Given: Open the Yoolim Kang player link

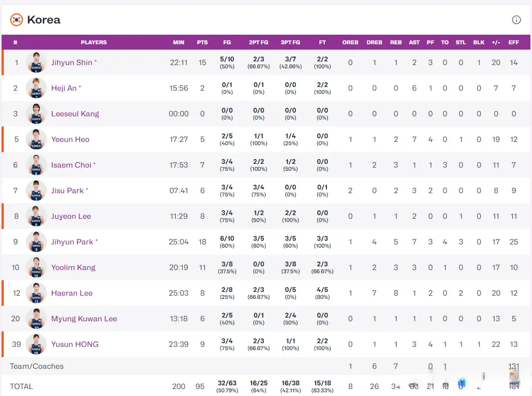Looking at the screenshot, I should [73, 267].
